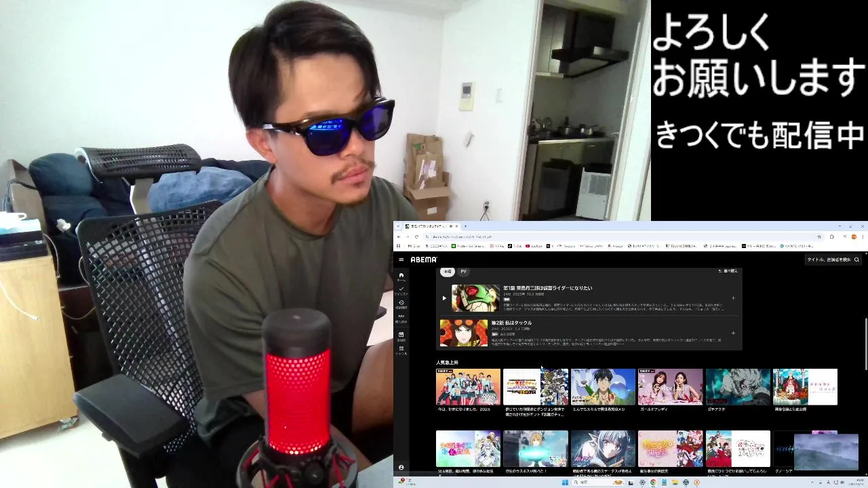Show hidden system tray icons chevron
The height and width of the screenshot is (488, 868).
coord(812,483)
